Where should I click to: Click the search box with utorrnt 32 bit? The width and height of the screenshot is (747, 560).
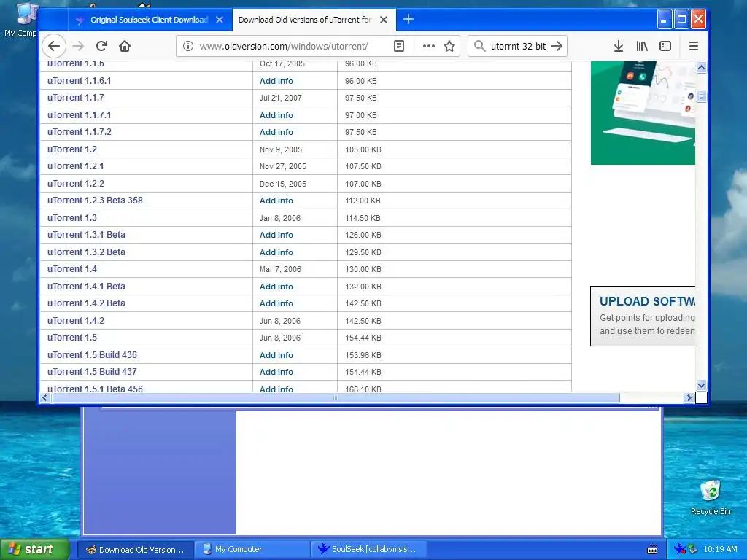coord(519,46)
